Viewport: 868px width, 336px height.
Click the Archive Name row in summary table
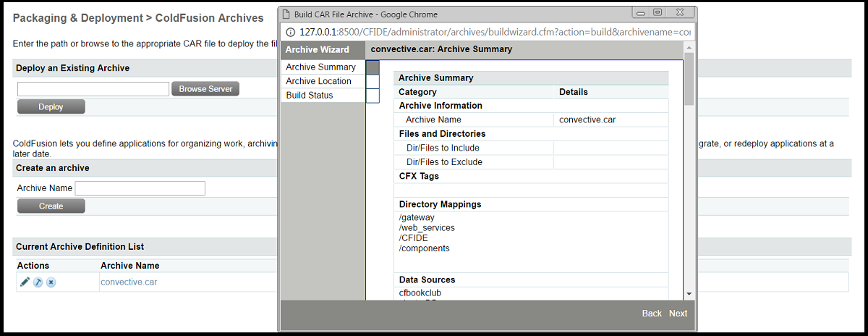(531, 120)
